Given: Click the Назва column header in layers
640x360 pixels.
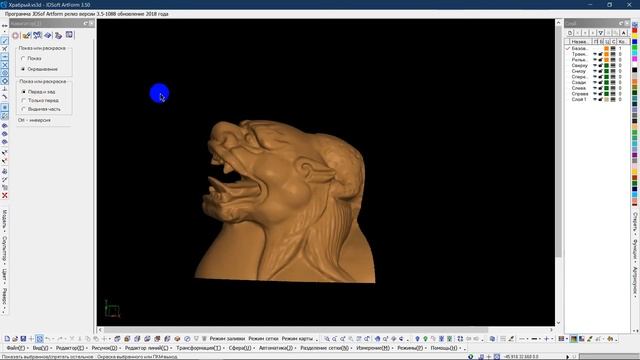Looking at the screenshot, I should [x=579, y=42].
